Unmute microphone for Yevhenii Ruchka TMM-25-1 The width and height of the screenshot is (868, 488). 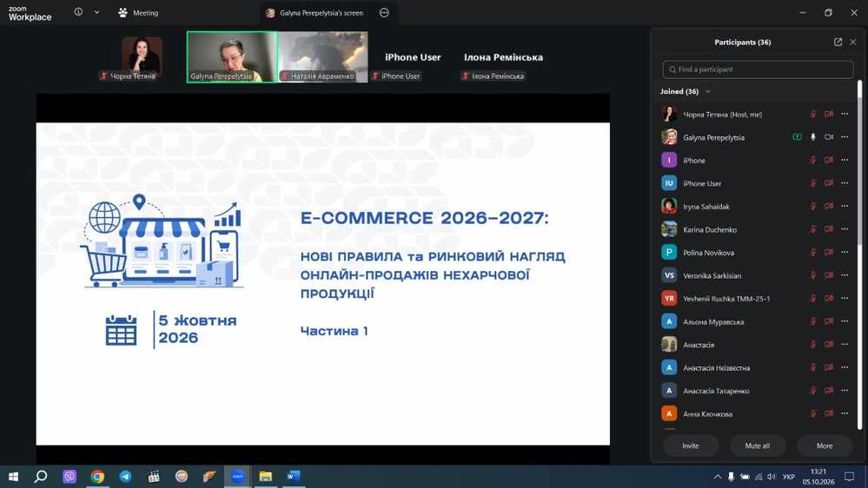click(812, 298)
